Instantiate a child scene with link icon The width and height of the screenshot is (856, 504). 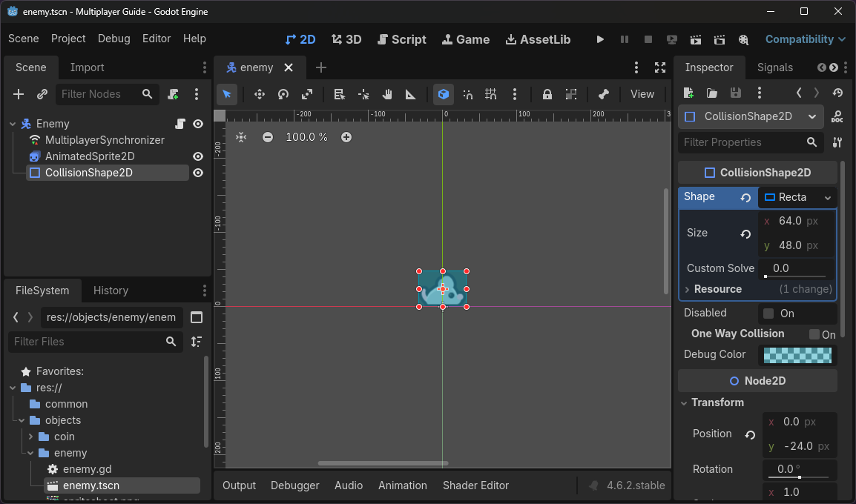point(42,94)
